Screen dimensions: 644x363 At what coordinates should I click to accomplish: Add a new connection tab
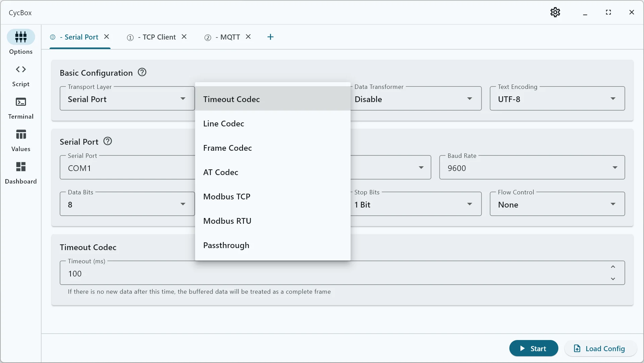[x=270, y=37]
